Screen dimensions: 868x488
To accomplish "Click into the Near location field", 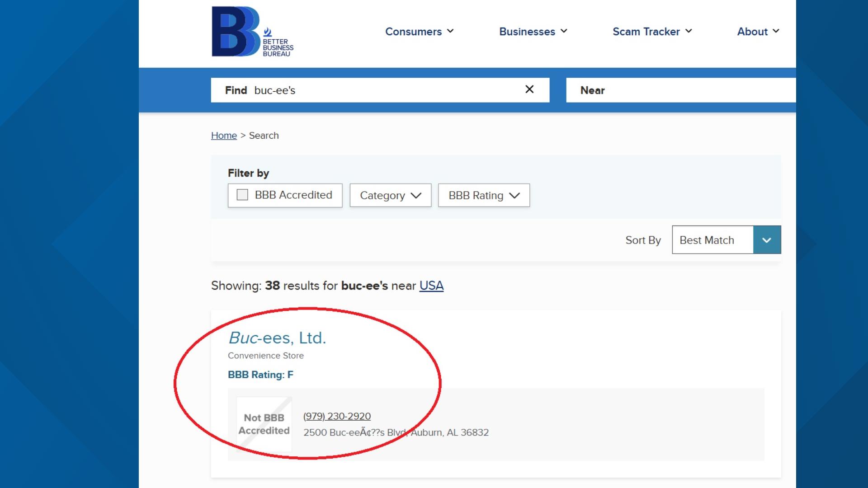I will (x=681, y=90).
